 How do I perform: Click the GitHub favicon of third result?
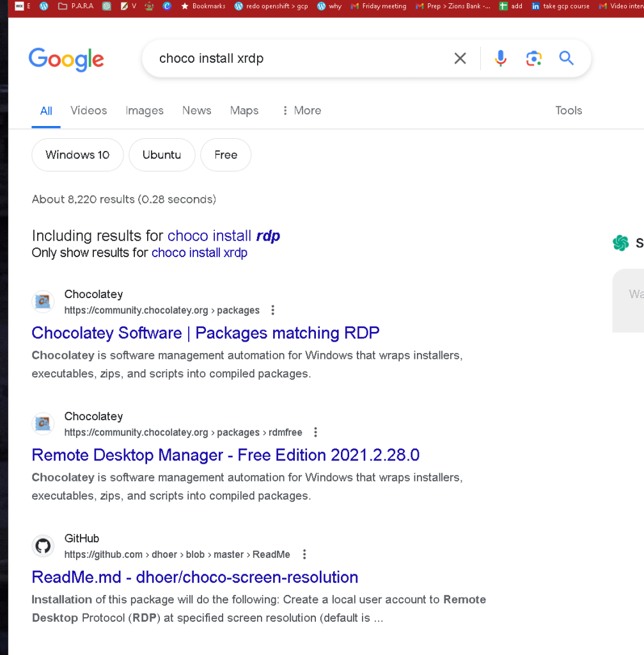43,546
